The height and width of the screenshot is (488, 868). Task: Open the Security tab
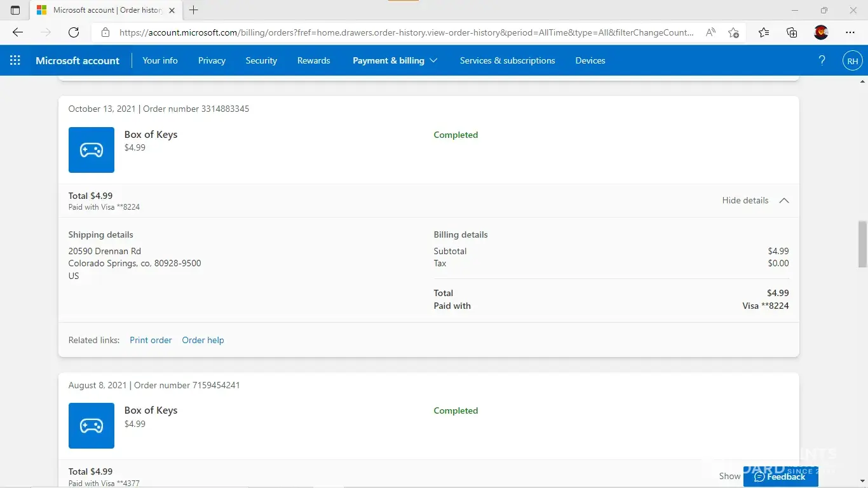(261, 60)
